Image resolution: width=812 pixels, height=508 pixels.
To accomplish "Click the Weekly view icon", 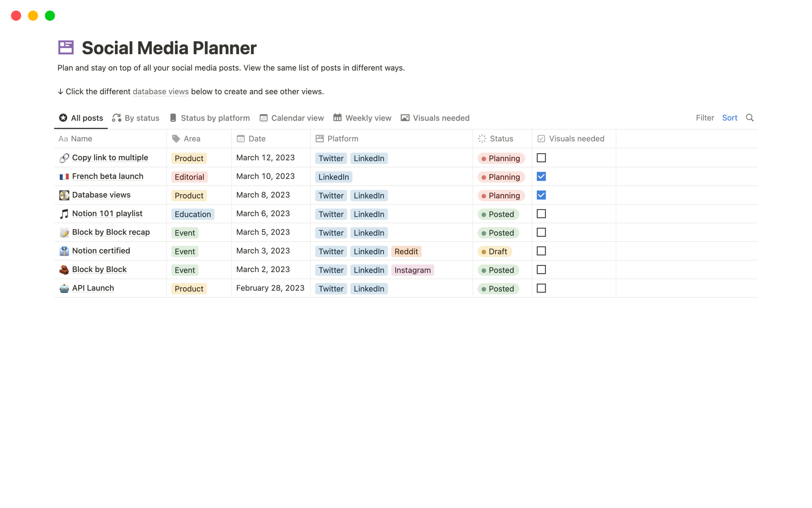I will pyautogui.click(x=337, y=118).
